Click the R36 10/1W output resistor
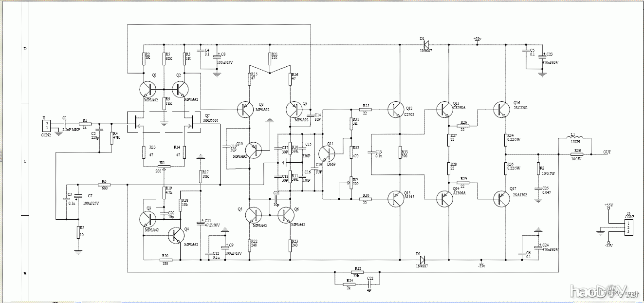The image size is (644, 303). pos(577,154)
